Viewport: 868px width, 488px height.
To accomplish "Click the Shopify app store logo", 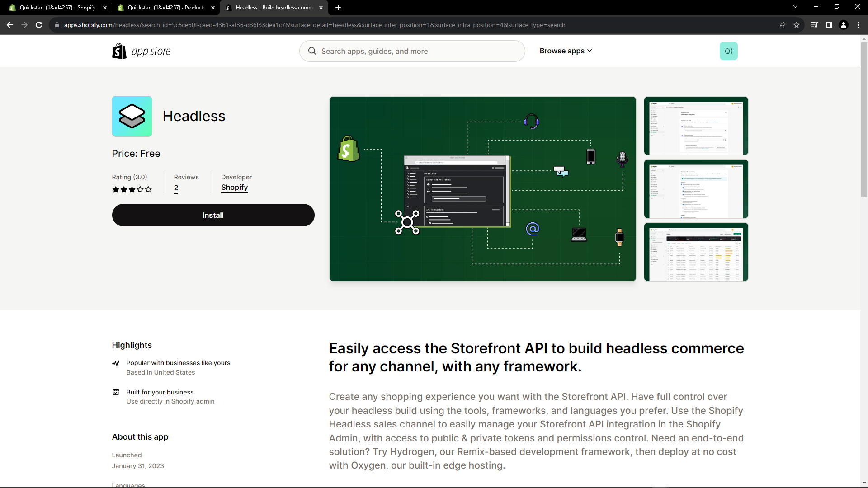I will (x=141, y=51).
